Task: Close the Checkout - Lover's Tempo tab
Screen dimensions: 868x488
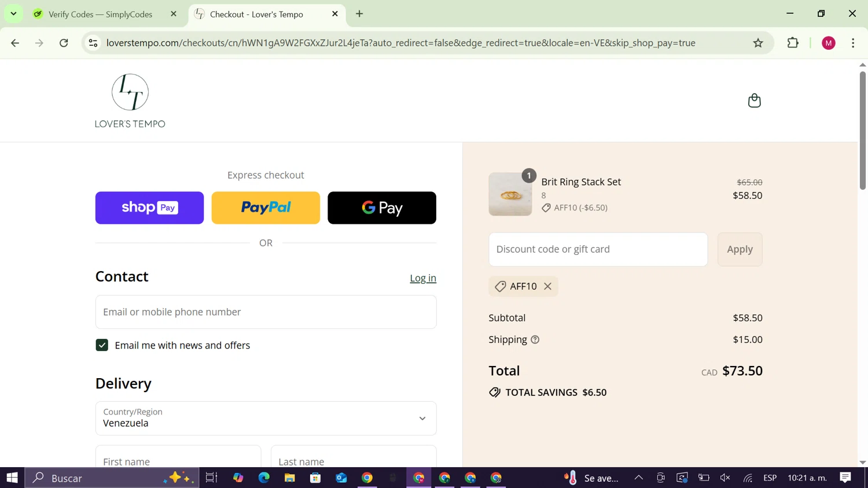Action: [335, 14]
